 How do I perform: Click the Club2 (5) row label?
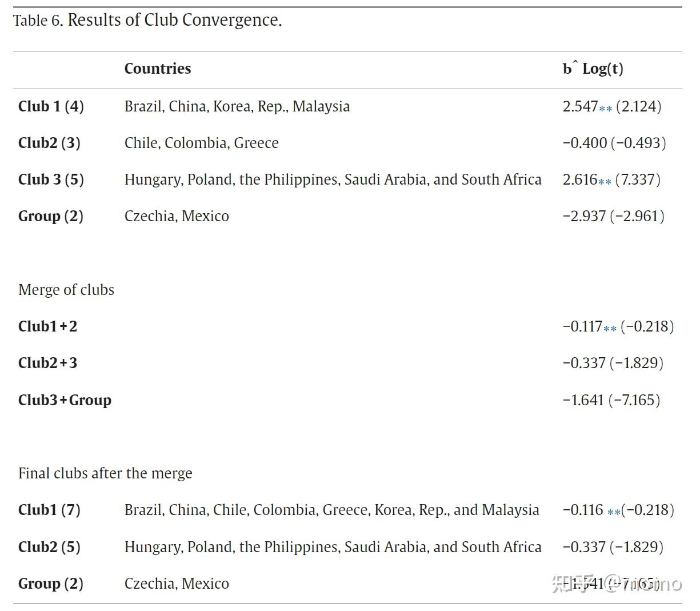pyautogui.click(x=49, y=547)
